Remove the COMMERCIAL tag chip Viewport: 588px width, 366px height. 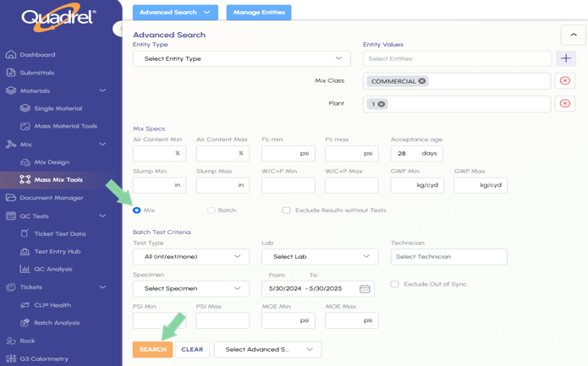click(x=422, y=81)
